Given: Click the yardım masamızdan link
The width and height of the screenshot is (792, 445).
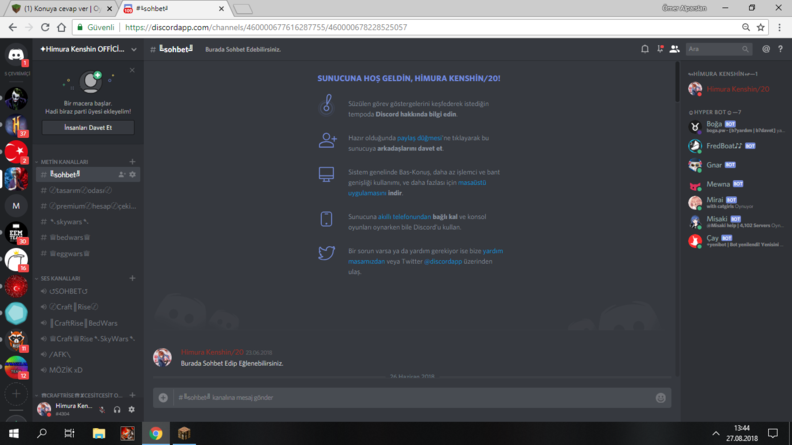Looking at the screenshot, I should point(425,256).
